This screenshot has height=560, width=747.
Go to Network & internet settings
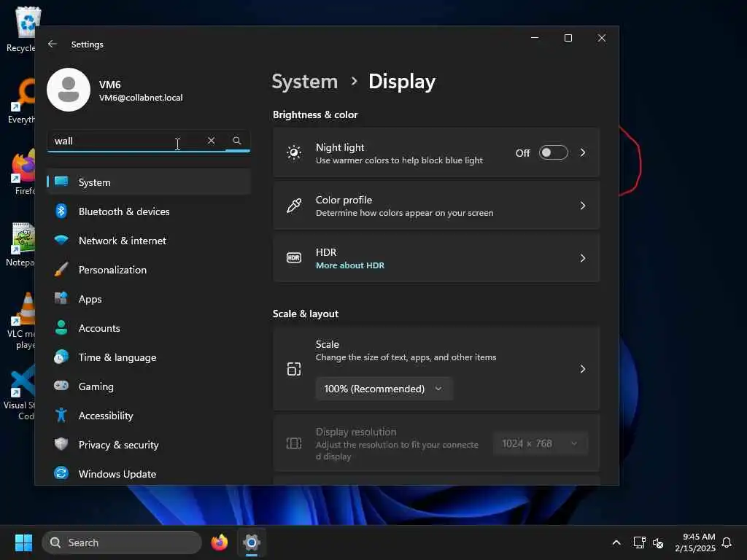click(x=123, y=241)
